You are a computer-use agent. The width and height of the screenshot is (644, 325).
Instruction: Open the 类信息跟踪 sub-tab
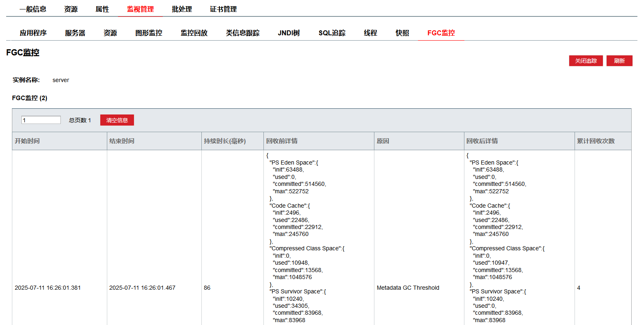242,33
